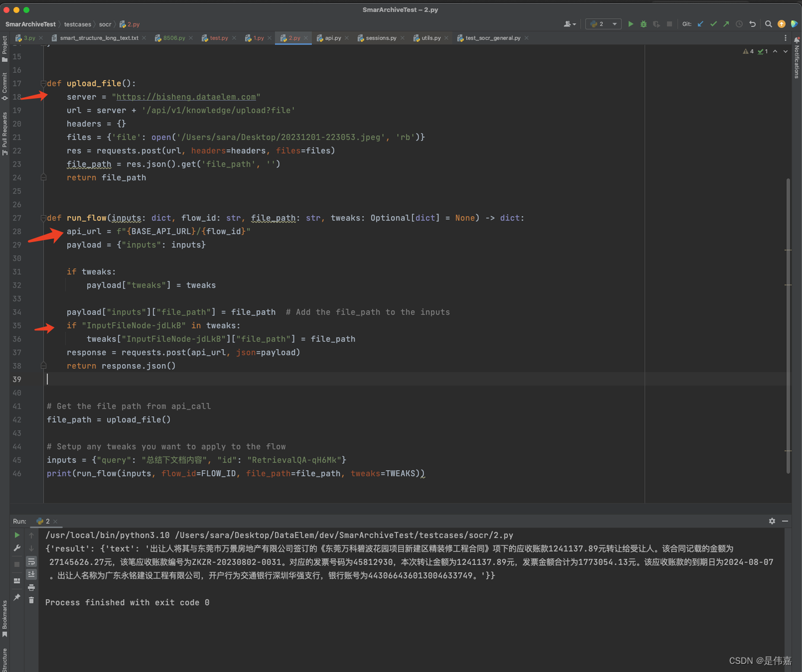Run the current configuration with the green play button
Screen dimensions: 802x672
point(630,24)
